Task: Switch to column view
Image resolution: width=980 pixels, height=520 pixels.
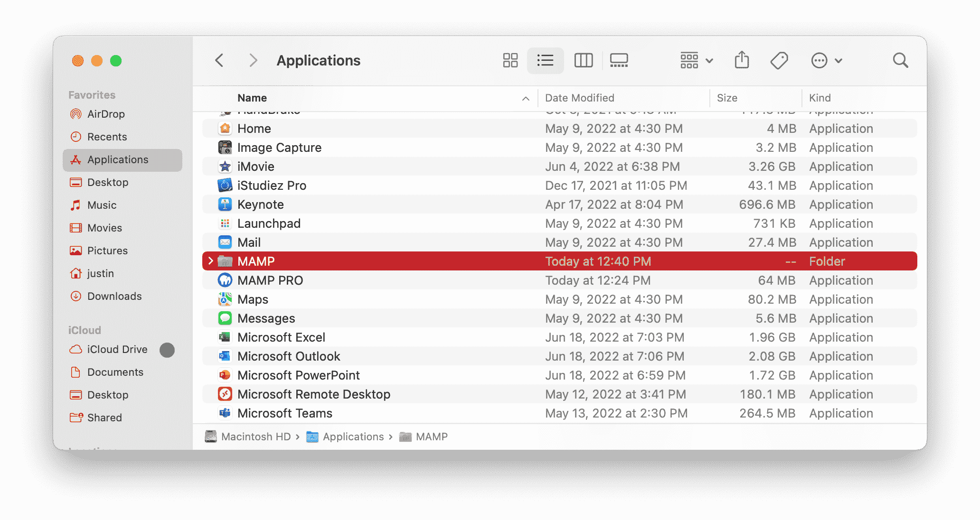Action: [x=583, y=60]
